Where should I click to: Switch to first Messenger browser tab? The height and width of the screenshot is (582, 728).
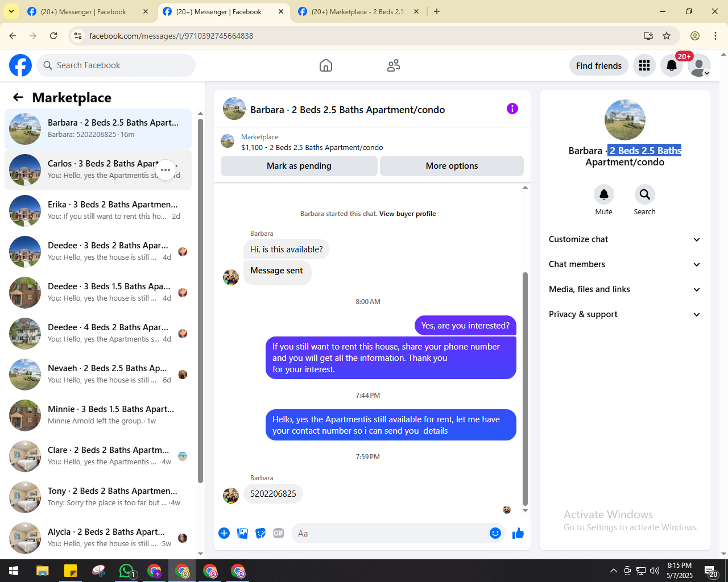(x=88, y=11)
